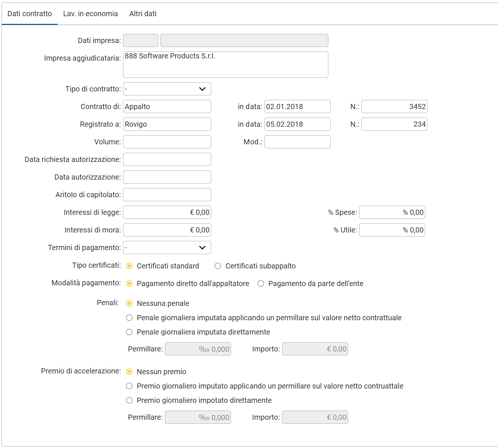Expand the Tipo di contratto dropdown
This screenshot has height=448, width=498.
[167, 89]
